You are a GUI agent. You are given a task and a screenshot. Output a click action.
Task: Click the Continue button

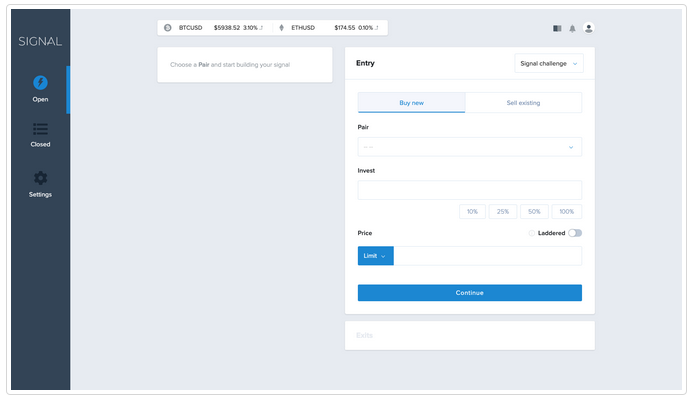tap(470, 292)
